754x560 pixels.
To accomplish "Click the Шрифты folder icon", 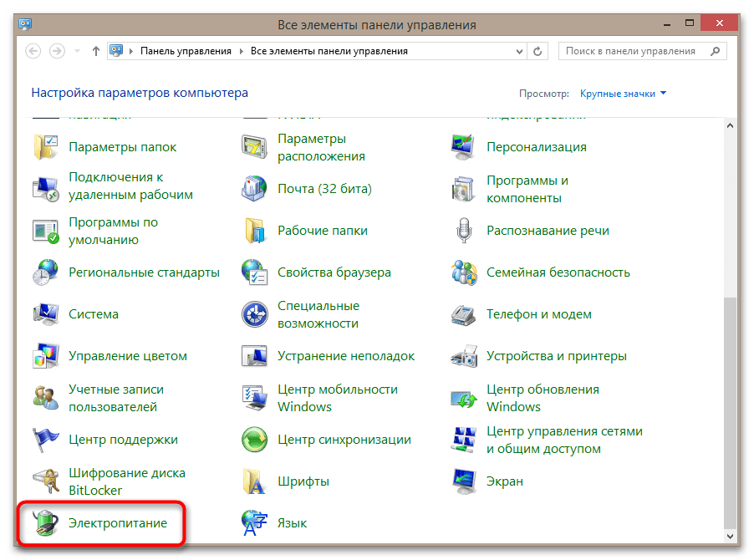I will pyautogui.click(x=254, y=481).
